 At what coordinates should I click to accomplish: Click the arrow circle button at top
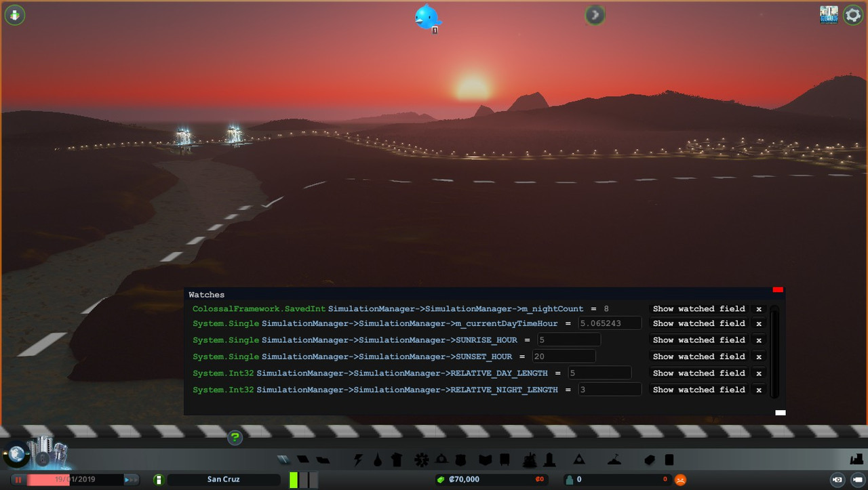coord(595,15)
